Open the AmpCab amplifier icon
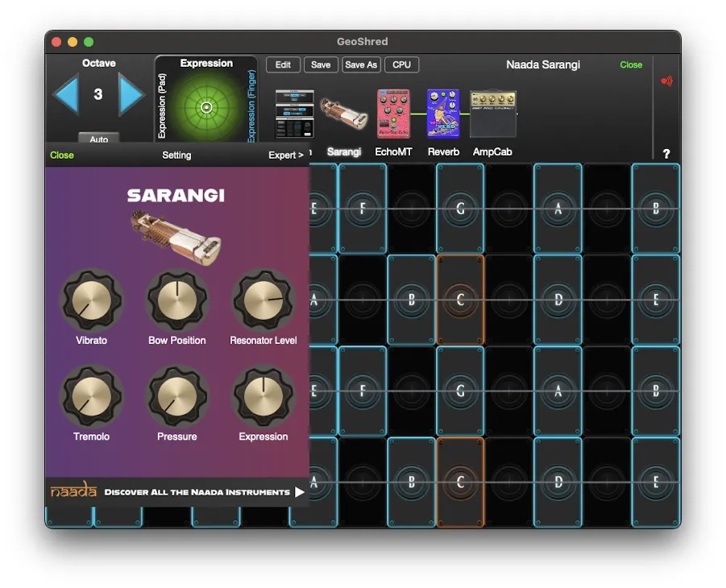The width and height of the screenshot is (726, 588). (x=493, y=114)
